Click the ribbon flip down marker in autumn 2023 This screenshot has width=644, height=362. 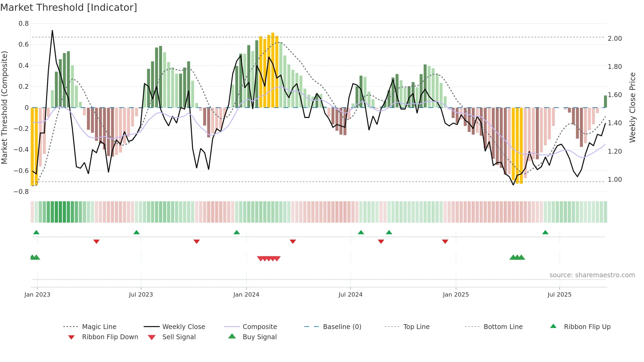tap(197, 242)
